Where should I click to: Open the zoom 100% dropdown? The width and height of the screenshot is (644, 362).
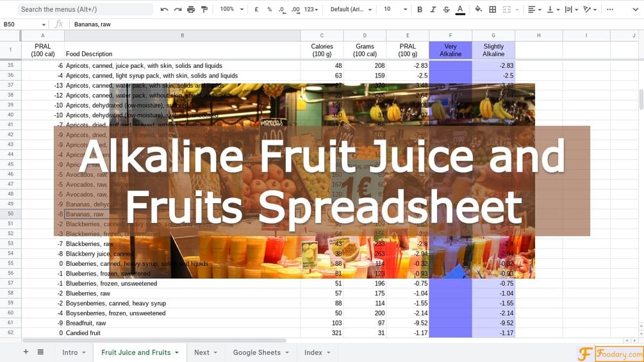pyautogui.click(x=231, y=9)
